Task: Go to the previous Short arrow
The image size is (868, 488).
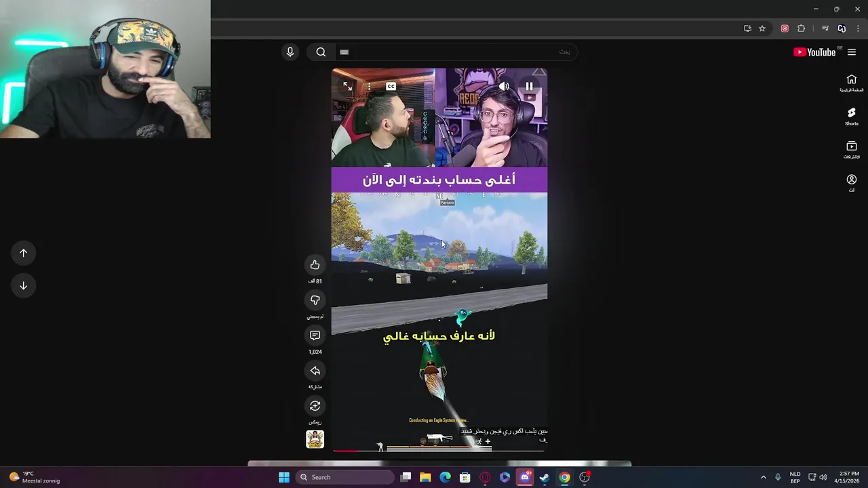Action: coord(23,253)
